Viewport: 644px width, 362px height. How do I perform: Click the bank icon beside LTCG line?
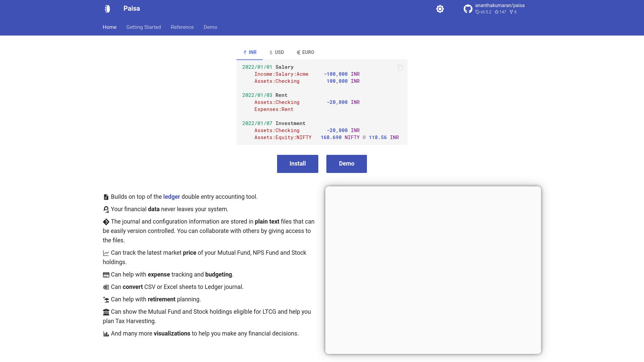pyautogui.click(x=106, y=312)
